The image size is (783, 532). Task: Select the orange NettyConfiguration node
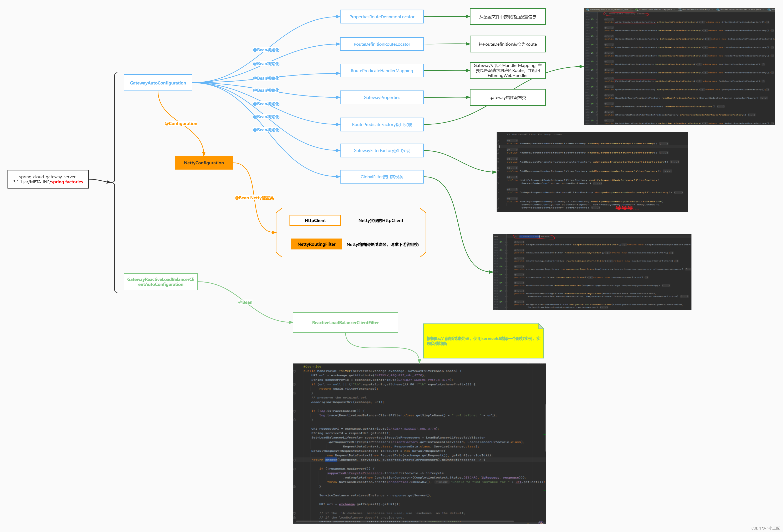click(203, 163)
